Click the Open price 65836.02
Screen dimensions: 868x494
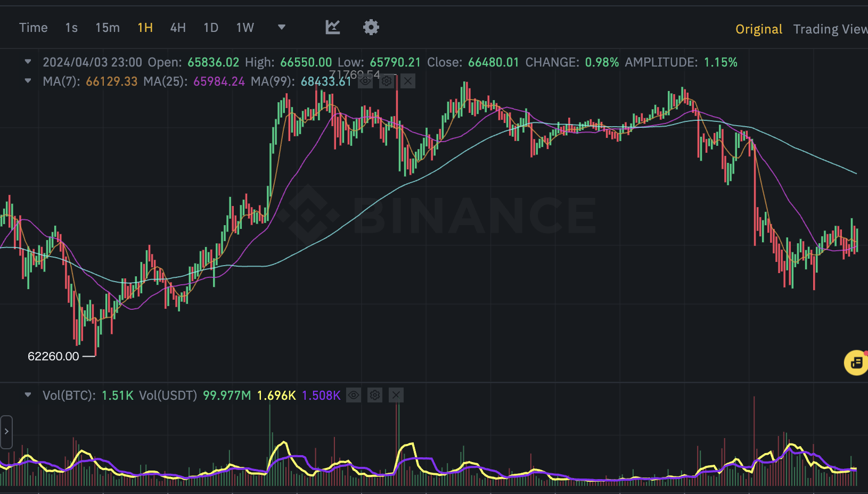(x=213, y=62)
